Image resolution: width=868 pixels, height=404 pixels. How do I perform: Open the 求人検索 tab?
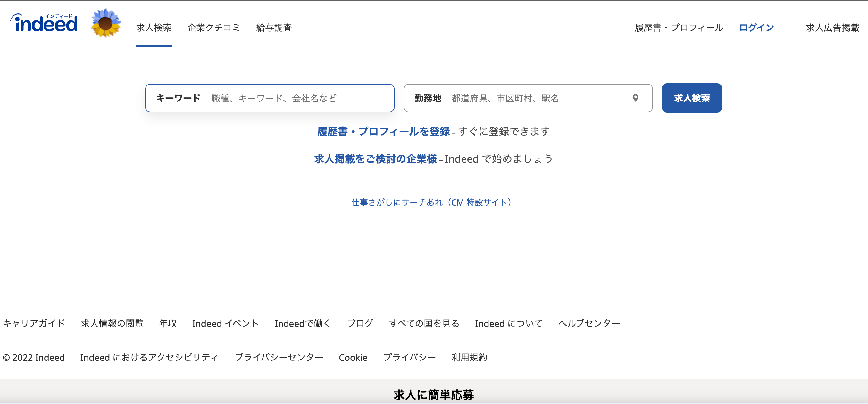click(154, 28)
